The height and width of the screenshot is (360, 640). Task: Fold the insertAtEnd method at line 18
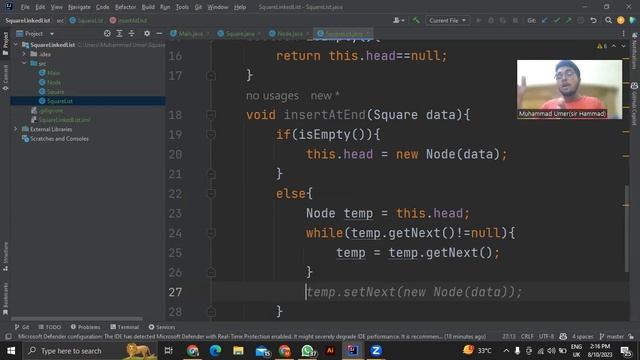pyautogui.click(x=211, y=115)
